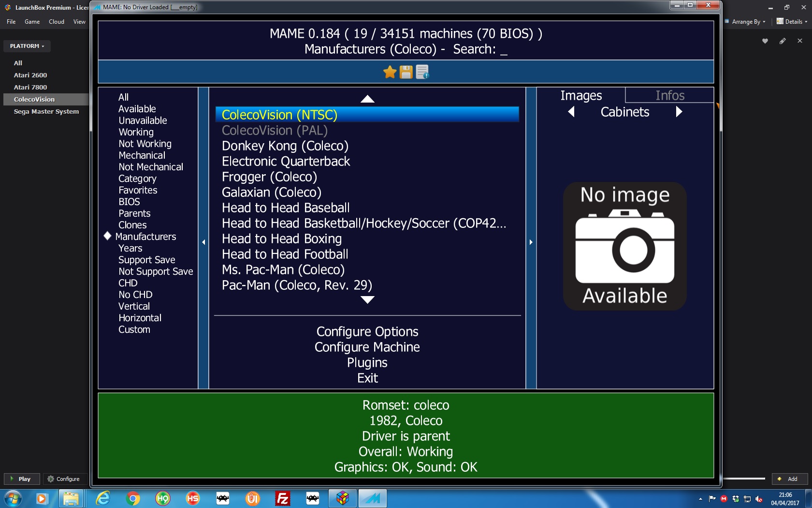Click the No image Available thumbnail

coord(624,246)
